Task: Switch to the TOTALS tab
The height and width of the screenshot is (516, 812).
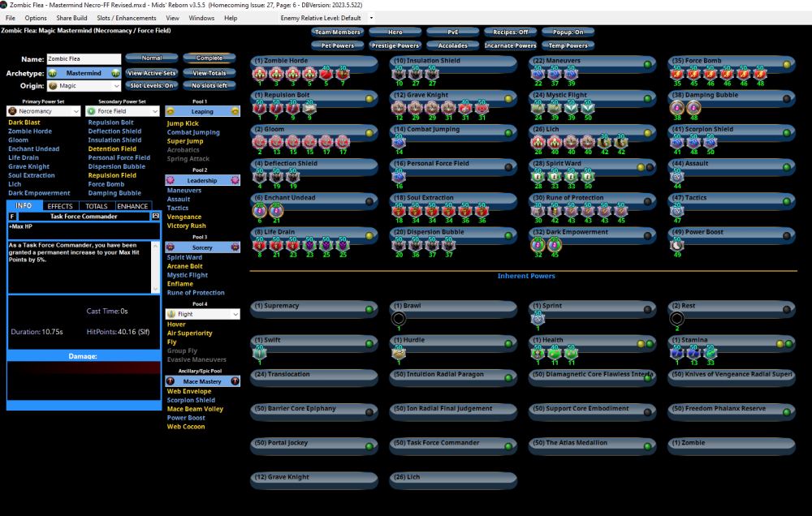Action: click(97, 206)
